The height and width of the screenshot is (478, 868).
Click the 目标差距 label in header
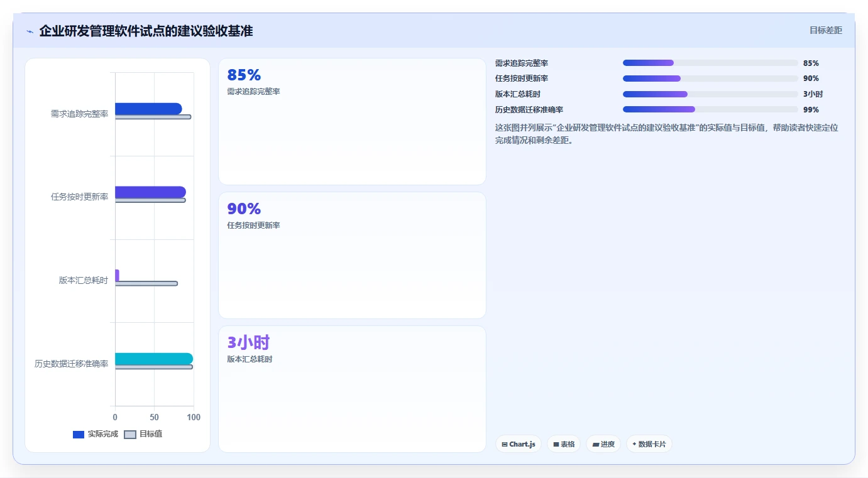[x=825, y=30]
